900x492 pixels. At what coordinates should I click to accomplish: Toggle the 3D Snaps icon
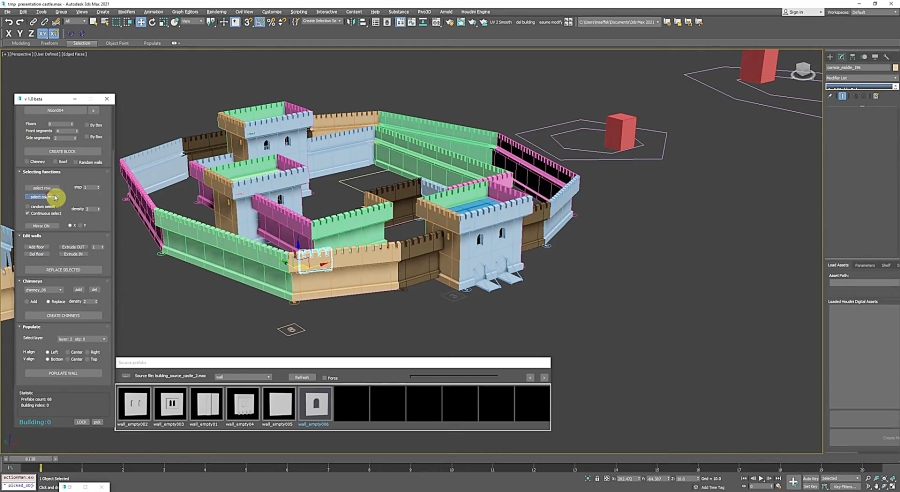coord(248,22)
